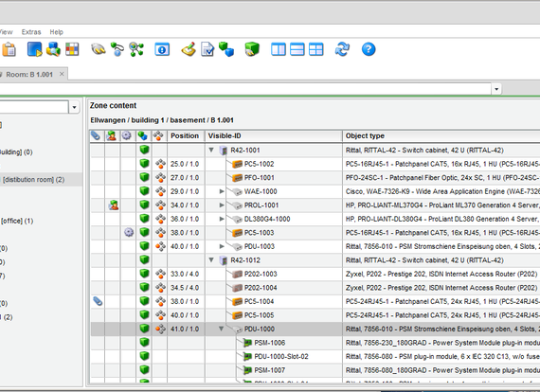This screenshot has height=392, width=540.
Task: Click the connection icon in PDU-1003 row
Action: [x=160, y=246]
